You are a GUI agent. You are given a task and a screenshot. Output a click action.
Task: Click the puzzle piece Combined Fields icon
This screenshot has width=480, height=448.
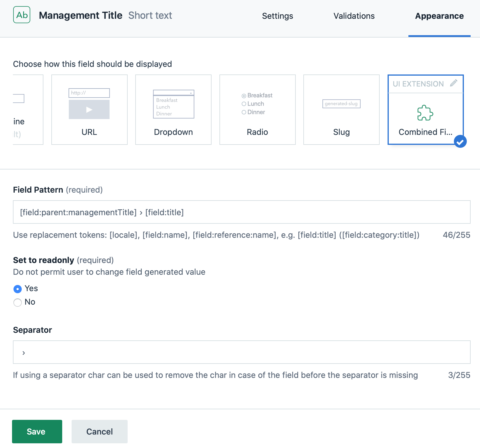(x=425, y=113)
